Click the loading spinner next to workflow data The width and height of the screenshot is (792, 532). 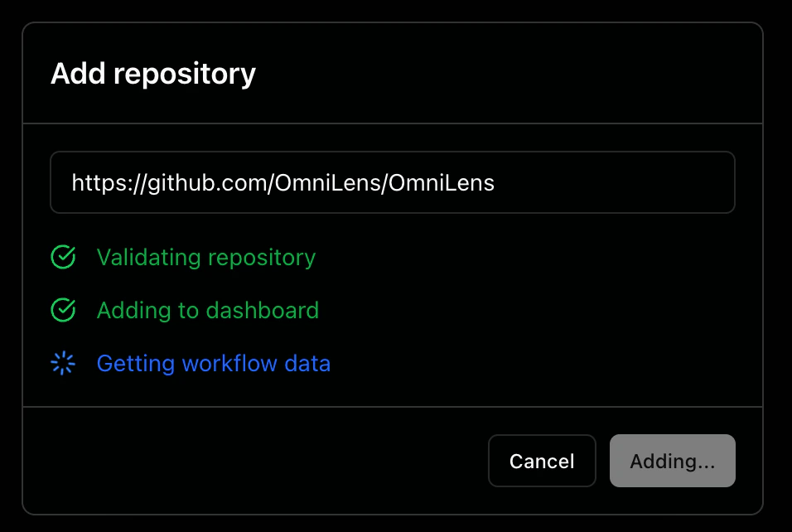(x=63, y=363)
